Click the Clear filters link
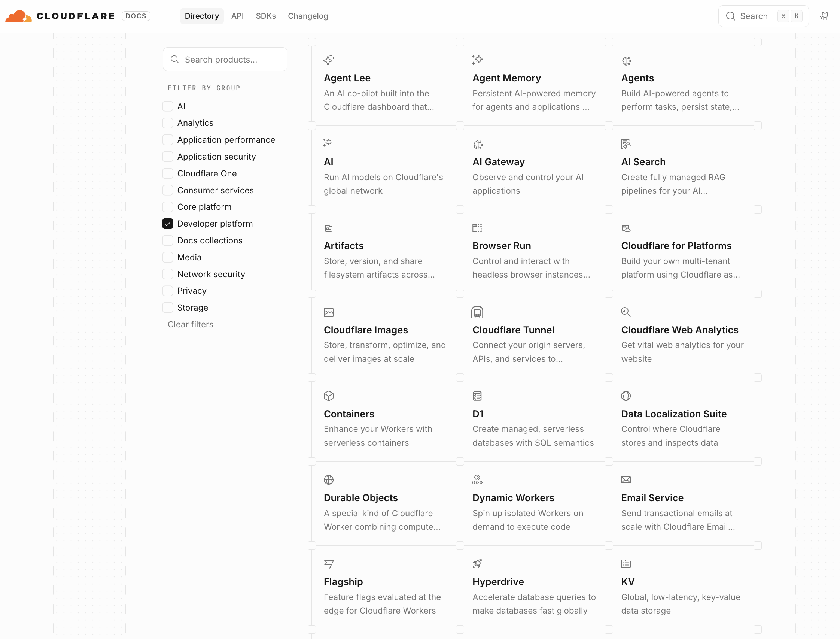The width and height of the screenshot is (840, 639). 191,324
